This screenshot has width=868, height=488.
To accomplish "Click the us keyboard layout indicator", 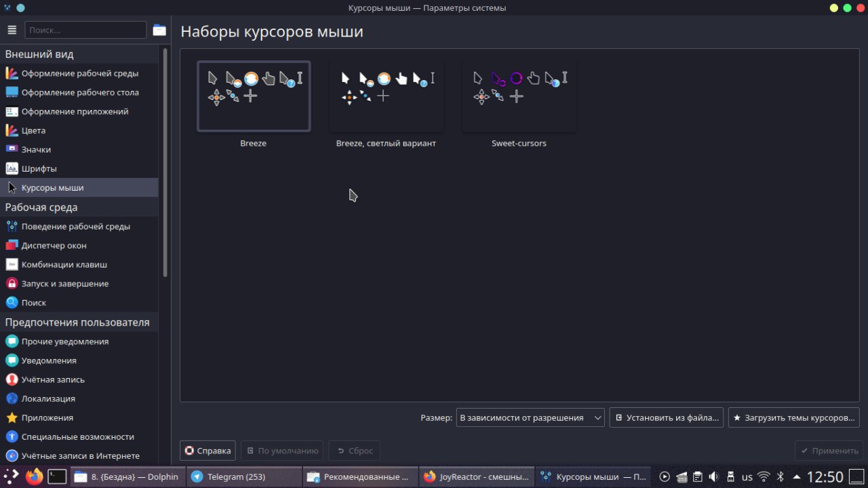I will 747,476.
